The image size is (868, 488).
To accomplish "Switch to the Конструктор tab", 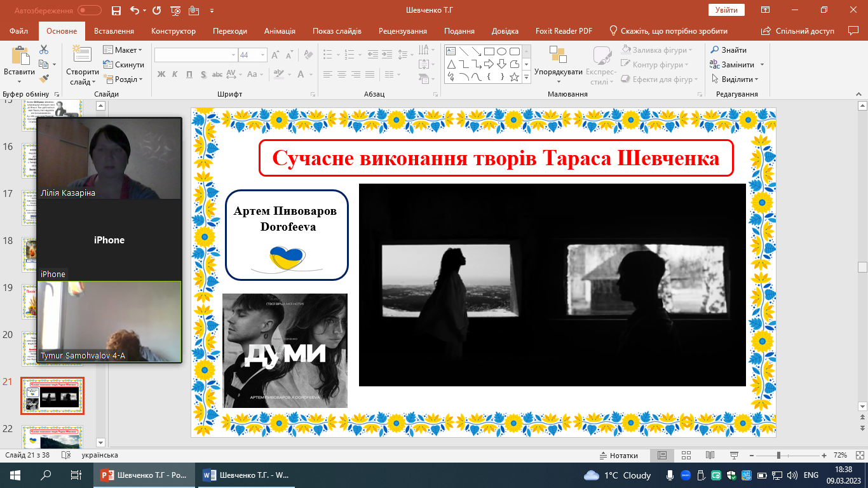I will click(173, 31).
